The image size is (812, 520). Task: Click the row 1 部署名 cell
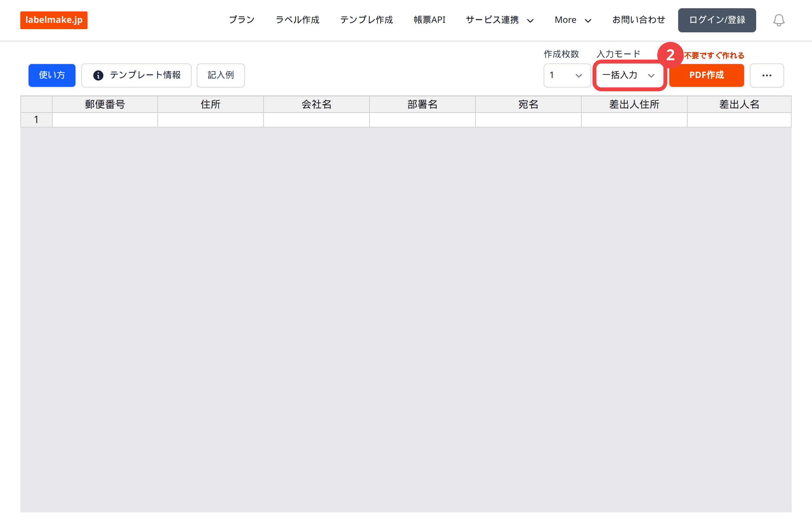[422, 120]
